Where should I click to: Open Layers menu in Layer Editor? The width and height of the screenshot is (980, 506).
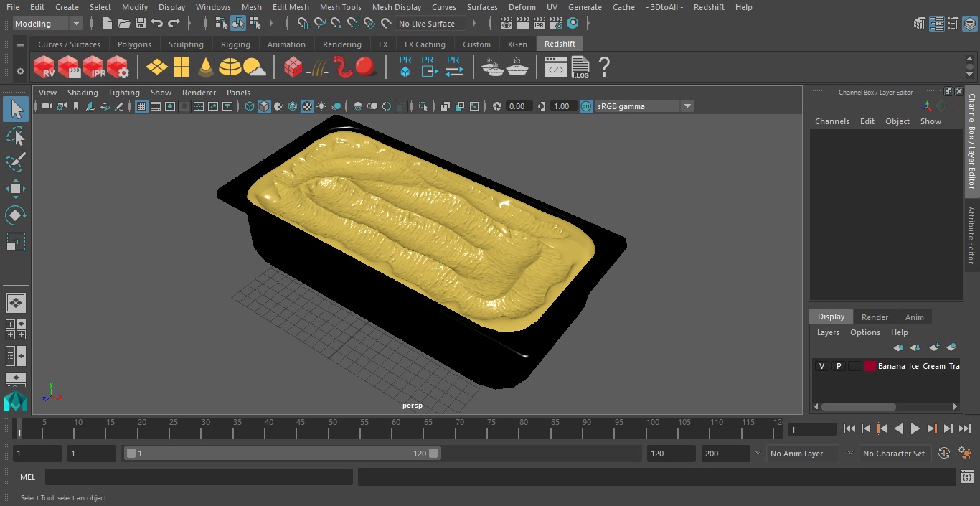tap(828, 332)
